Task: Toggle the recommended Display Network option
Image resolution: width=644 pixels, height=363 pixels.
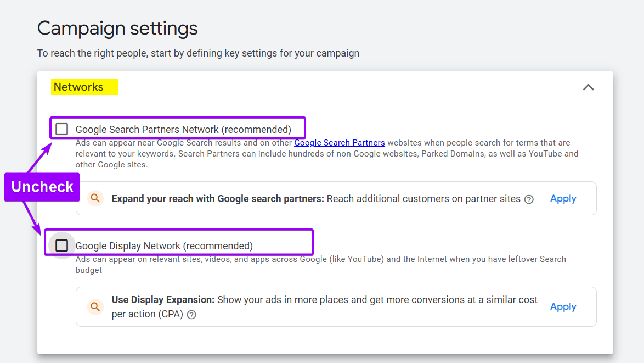Action: pyautogui.click(x=61, y=245)
